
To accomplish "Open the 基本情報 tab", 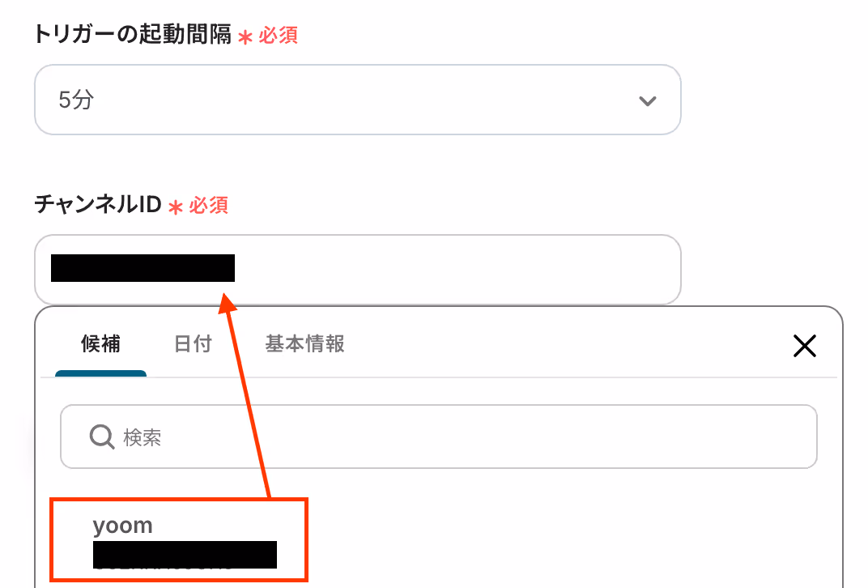I will [304, 344].
